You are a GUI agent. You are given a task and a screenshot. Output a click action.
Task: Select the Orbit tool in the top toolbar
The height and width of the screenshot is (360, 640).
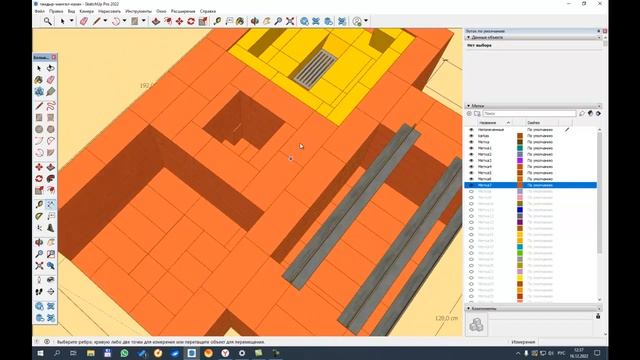click(x=255, y=21)
